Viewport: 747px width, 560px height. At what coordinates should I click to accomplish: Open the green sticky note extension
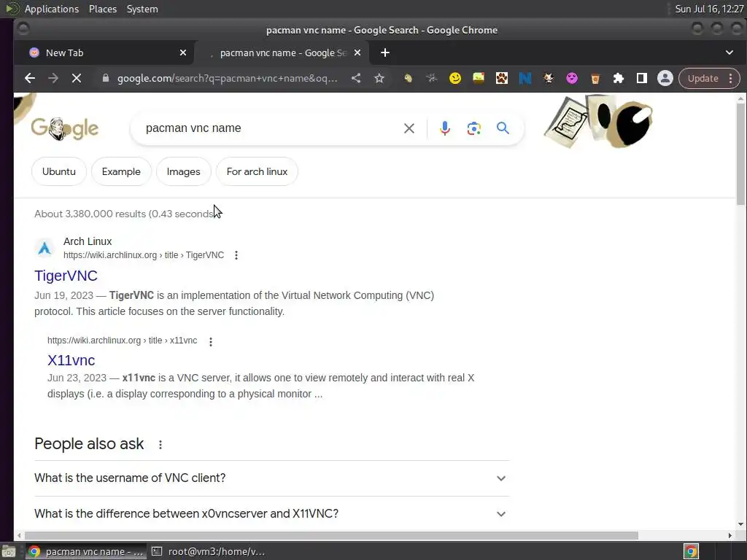479,78
